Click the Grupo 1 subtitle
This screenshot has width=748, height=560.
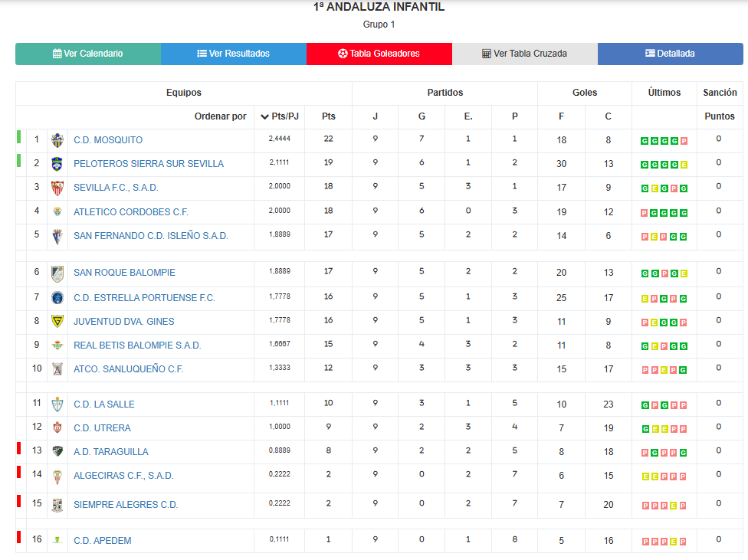click(x=379, y=25)
